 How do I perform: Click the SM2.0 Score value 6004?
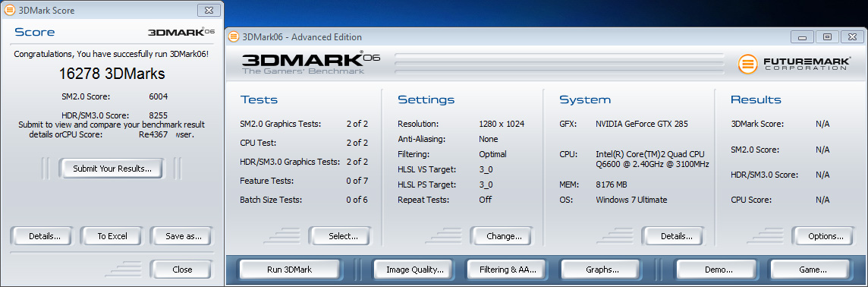(x=159, y=96)
